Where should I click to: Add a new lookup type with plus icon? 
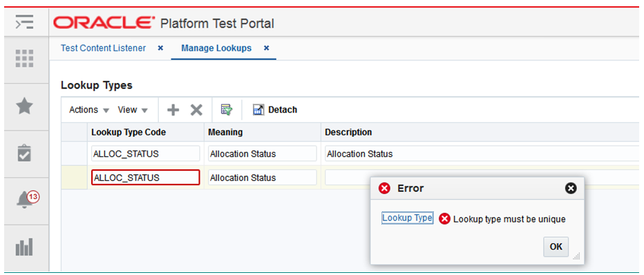coord(173,110)
